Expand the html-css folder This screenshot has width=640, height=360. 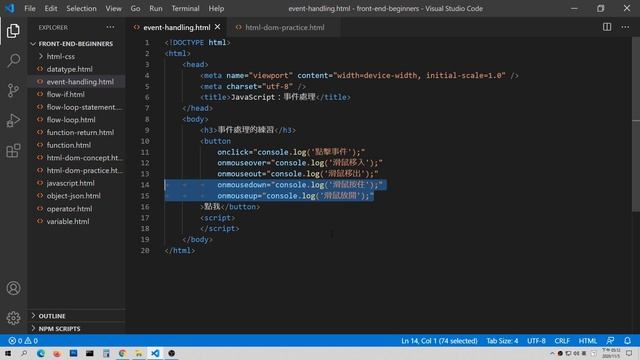coord(60,56)
